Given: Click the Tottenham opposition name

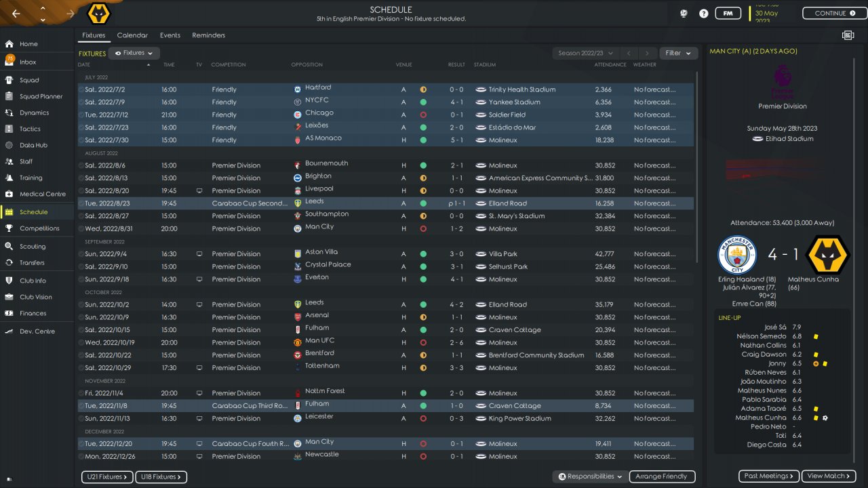Looking at the screenshot, I should [x=322, y=366].
